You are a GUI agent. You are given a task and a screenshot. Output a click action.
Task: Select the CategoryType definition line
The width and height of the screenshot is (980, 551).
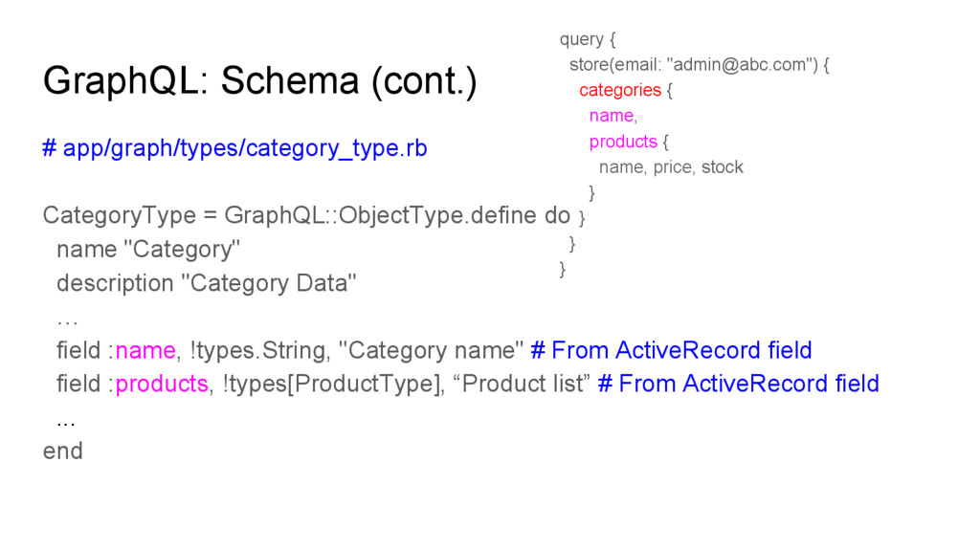click(x=306, y=215)
